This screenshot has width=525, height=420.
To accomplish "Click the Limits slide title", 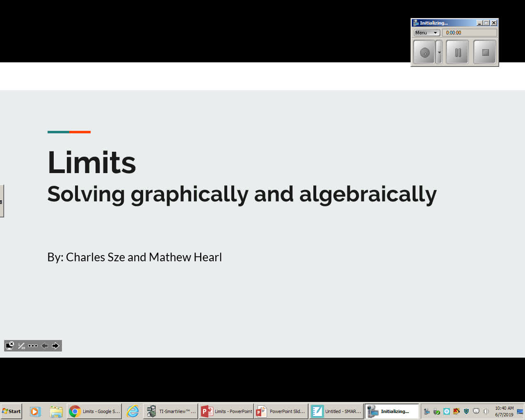I will click(x=91, y=162).
